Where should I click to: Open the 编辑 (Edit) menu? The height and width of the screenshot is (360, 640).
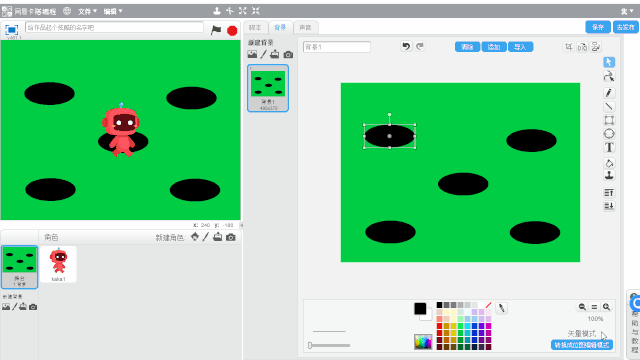113,11
